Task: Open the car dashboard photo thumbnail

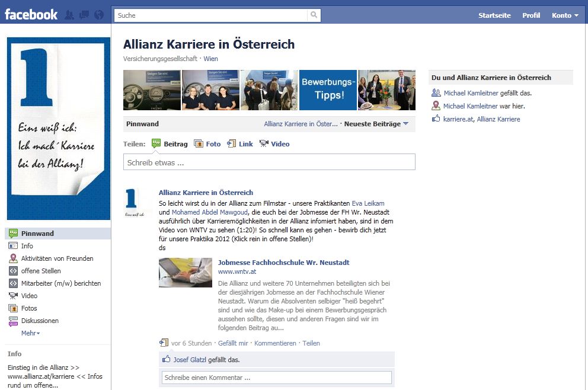Action: pyautogui.click(x=152, y=90)
